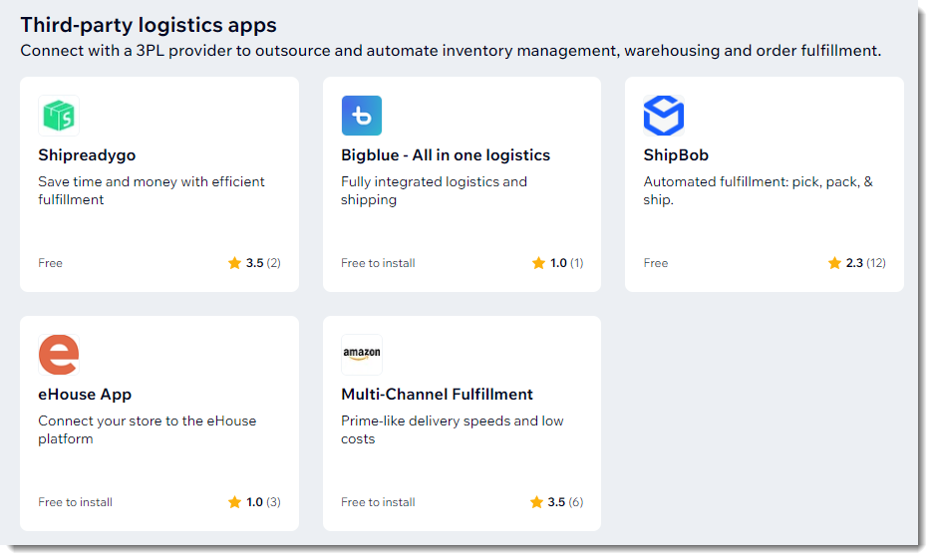
Task: Click the 3PL provider description sentence
Action: click(451, 51)
